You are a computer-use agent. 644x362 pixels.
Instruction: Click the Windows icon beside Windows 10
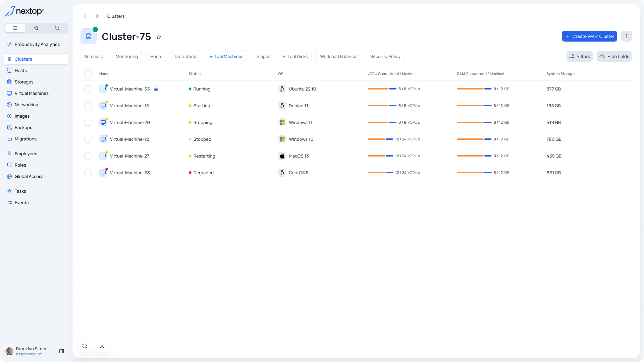click(x=282, y=139)
